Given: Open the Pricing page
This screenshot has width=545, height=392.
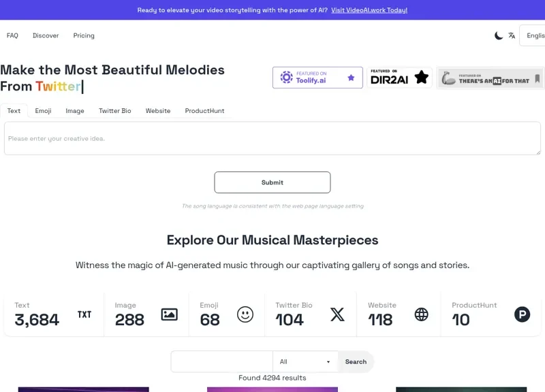Looking at the screenshot, I should tap(84, 35).
